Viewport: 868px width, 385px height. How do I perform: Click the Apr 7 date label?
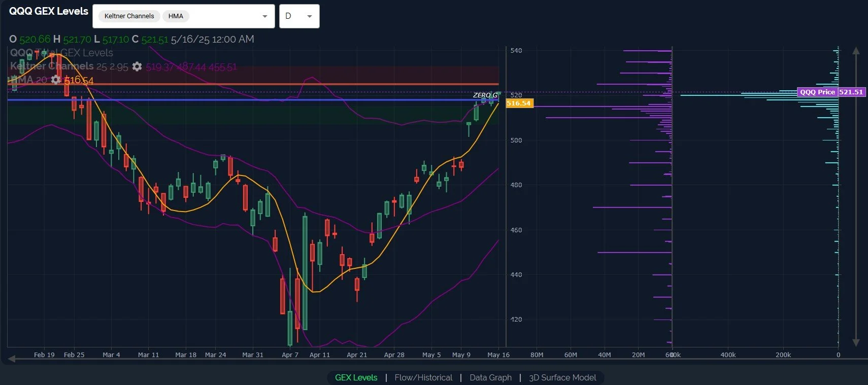click(290, 355)
